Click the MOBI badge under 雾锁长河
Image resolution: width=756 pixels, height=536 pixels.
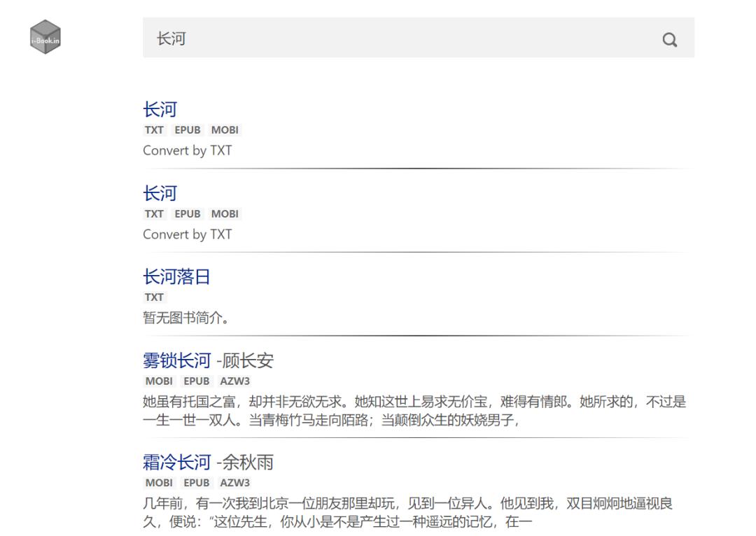159,381
